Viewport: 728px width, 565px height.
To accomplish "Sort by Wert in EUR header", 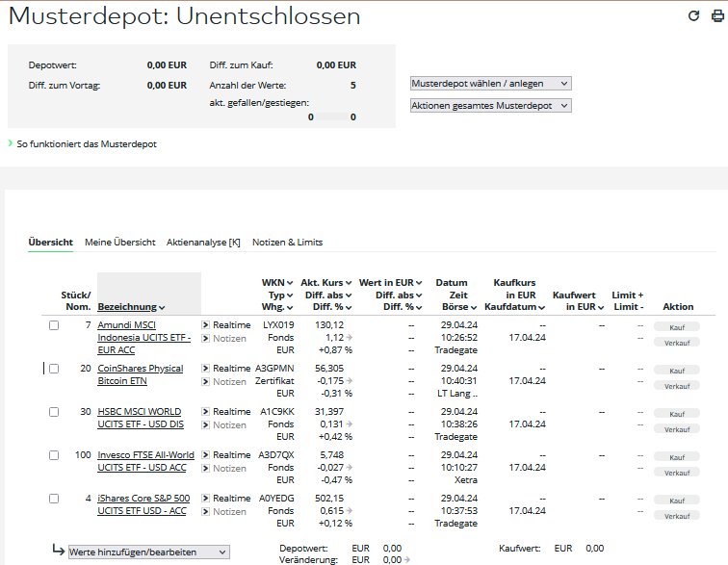I will click(x=390, y=283).
